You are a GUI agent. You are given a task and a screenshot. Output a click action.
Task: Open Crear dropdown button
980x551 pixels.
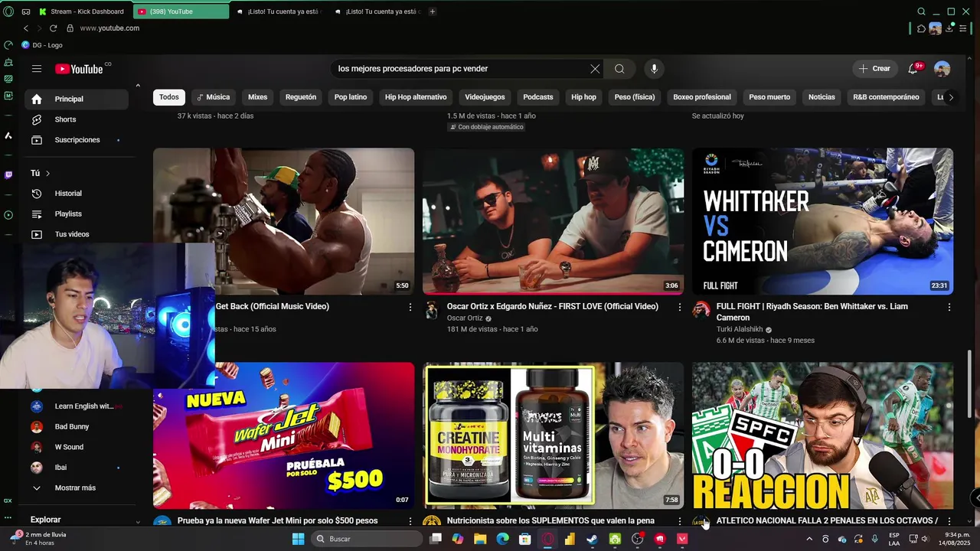[874, 69]
